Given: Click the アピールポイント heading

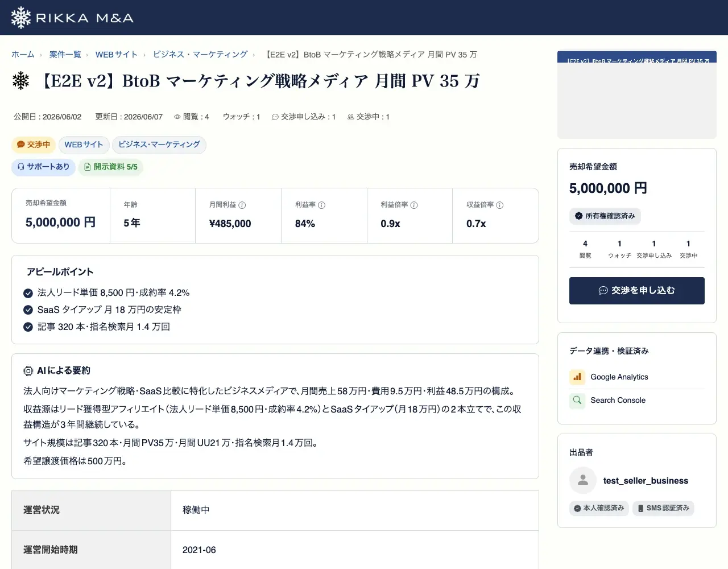Looking at the screenshot, I should coord(60,272).
